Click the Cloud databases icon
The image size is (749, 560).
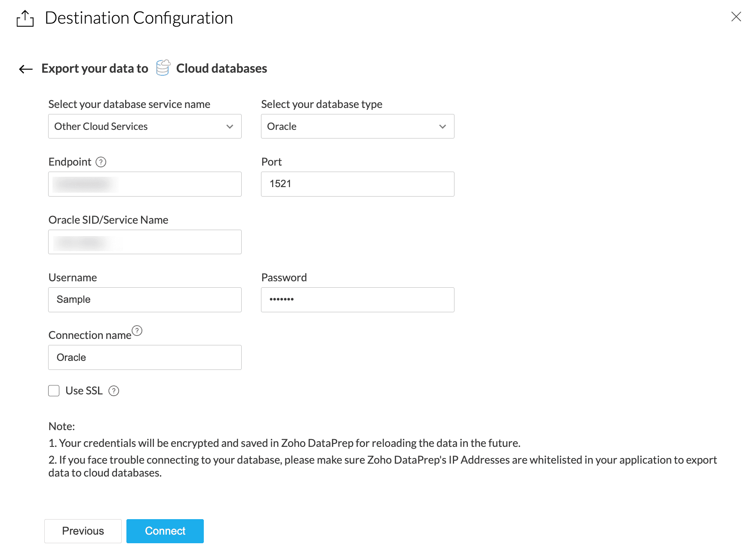163,68
